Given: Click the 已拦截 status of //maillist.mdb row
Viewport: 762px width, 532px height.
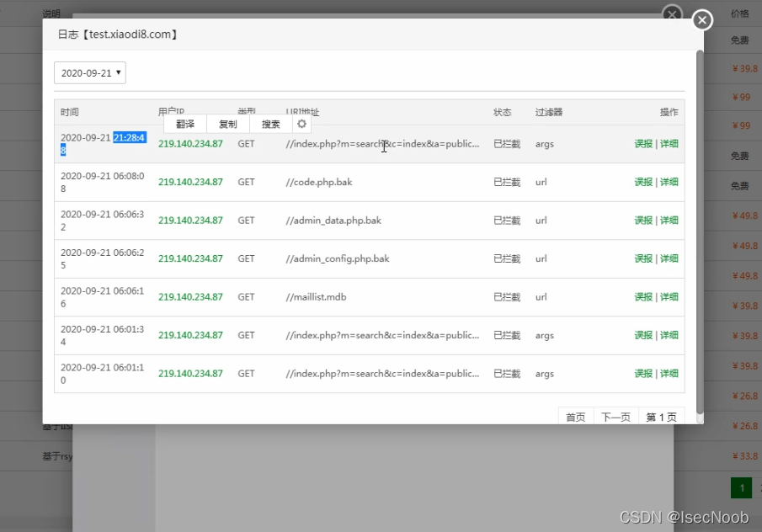Looking at the screenshot, I should 507,297.
